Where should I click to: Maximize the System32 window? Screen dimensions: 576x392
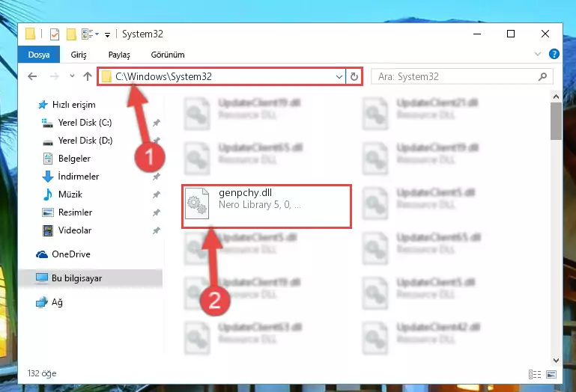[x=511, y=34]
